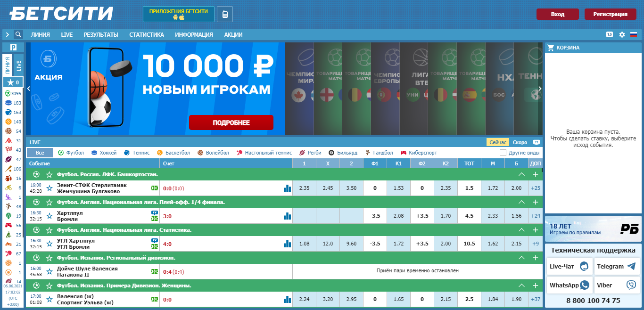This screenshot has height=310, width=644.
Task: Open РЕЗУЛЬТАТЫ in top navigation
Action: click(101, 34)
